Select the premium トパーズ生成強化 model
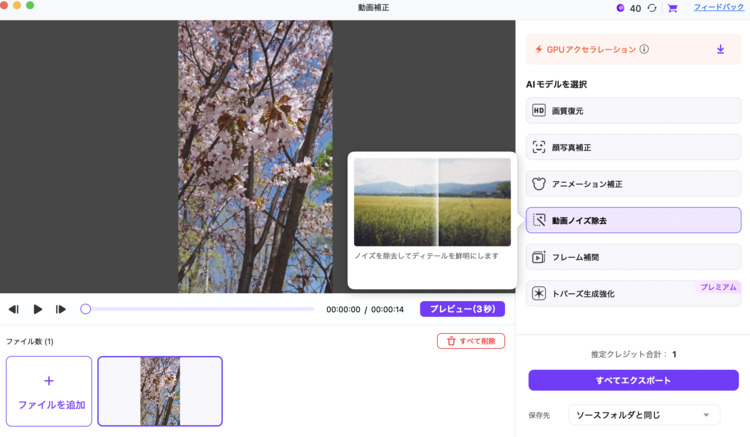 point(633,294)
